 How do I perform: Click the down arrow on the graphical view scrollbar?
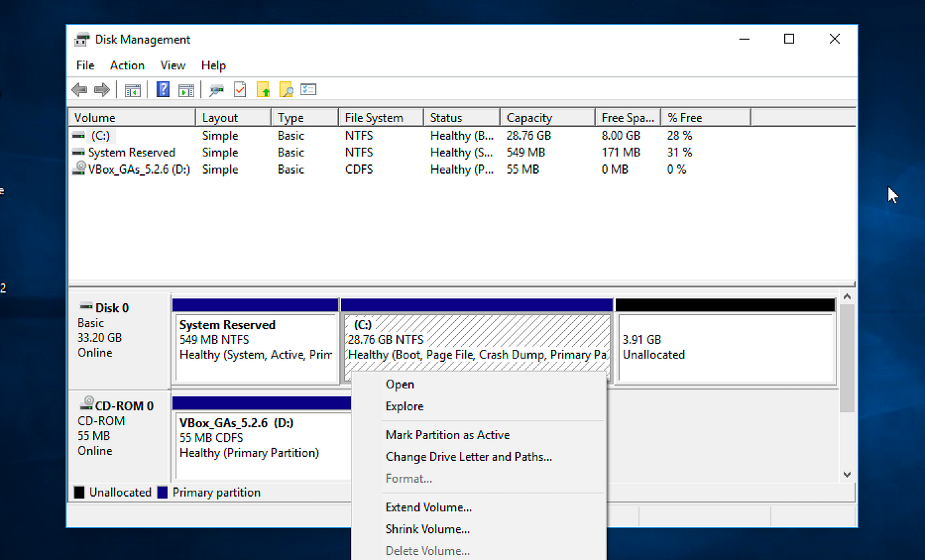[848, 474]
